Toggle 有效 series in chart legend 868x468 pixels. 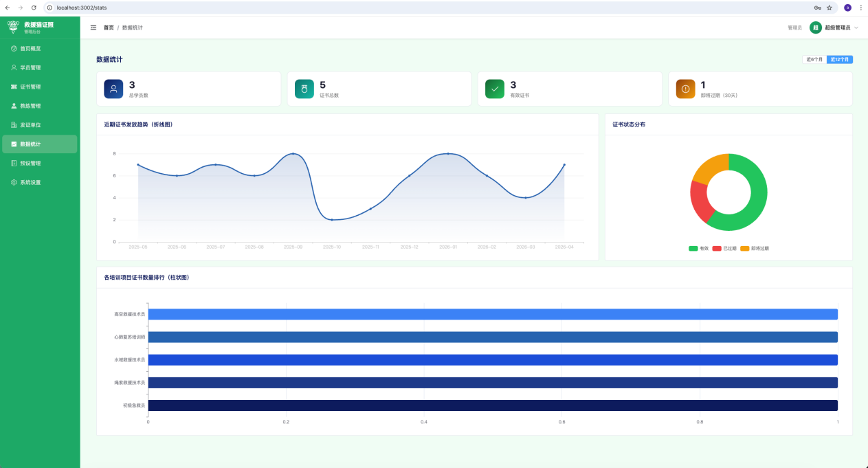698,248
